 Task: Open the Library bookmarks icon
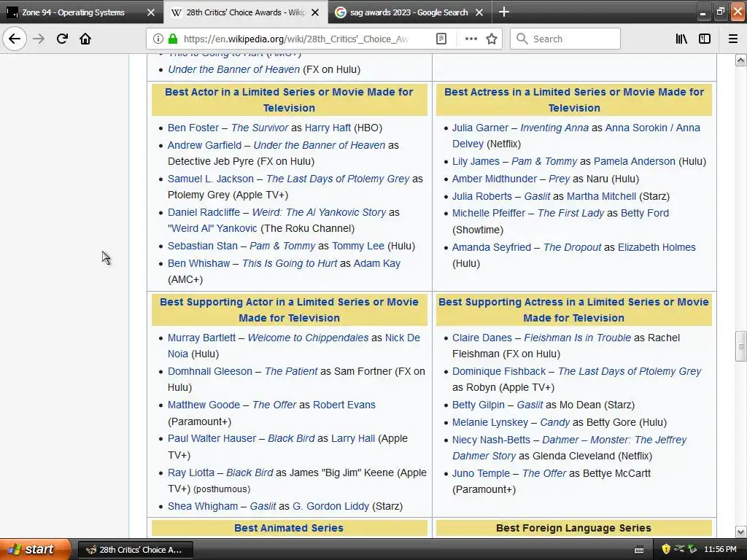pyautogui.click(x=681, y=39)
